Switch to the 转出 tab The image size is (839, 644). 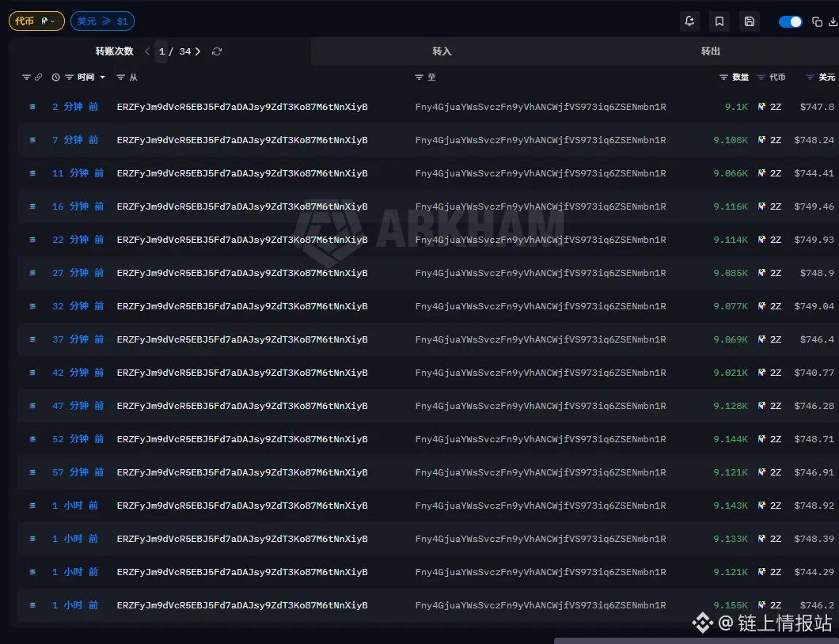coord(711,51)
